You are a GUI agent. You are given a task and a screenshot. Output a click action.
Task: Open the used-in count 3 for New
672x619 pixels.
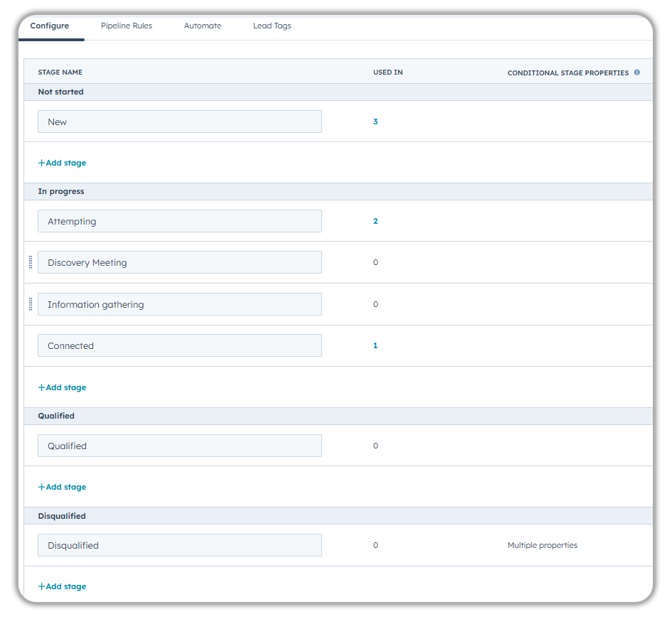point(375,122)
